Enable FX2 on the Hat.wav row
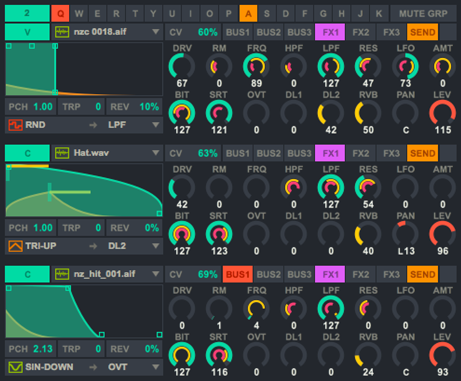The width and height of the screenshot is (461, 381). 361,153
